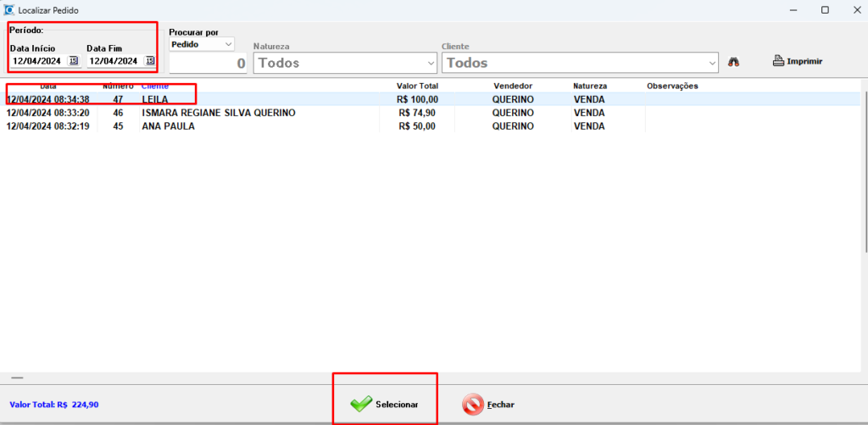This screenshot has width=868, height=425.
Task: Select order 47 row for Leila
Action: click(x=154, y=99)
